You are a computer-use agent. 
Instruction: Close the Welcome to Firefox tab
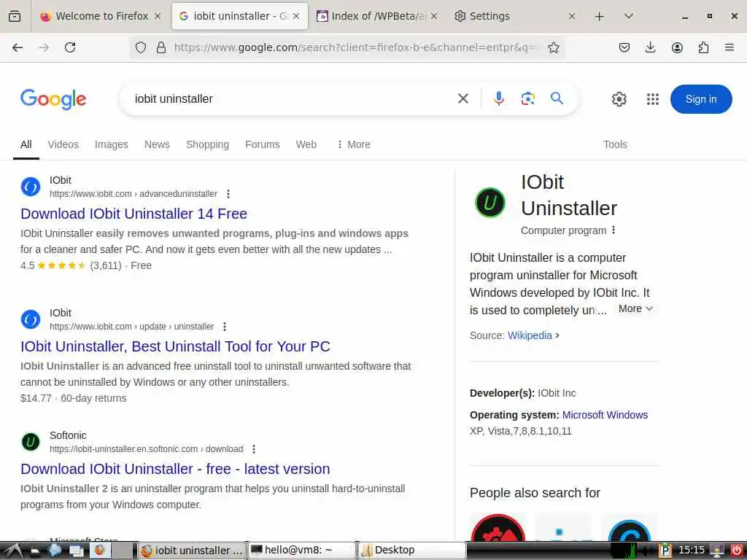[158, 16]
